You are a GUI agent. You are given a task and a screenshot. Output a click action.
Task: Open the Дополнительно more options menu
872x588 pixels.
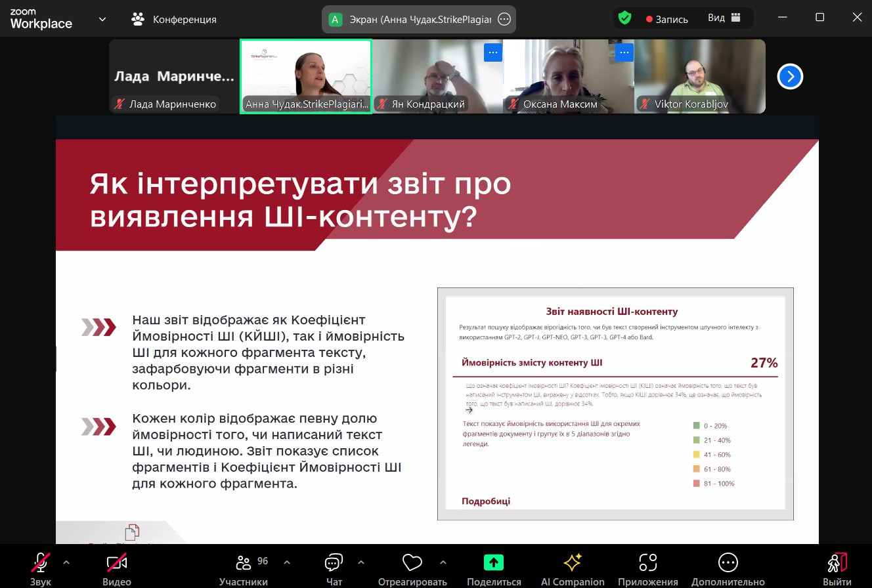[x=728, y=568]
